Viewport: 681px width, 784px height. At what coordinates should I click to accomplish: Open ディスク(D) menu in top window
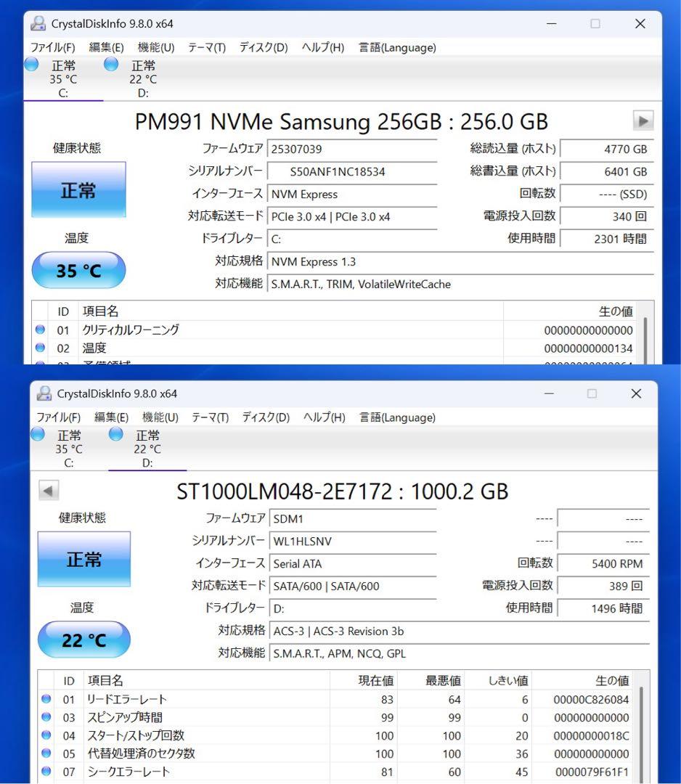264,47
